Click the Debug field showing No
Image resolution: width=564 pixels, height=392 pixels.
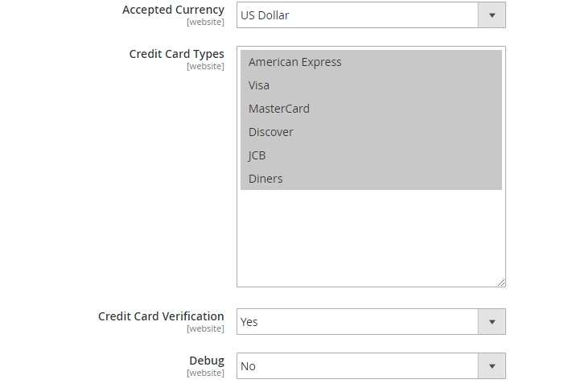(358, 366)
